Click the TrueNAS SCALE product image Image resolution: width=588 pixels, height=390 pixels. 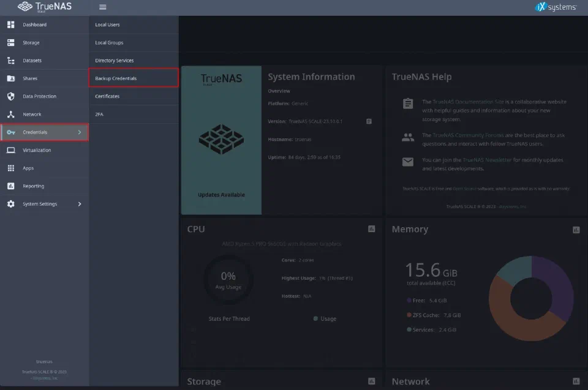click(221, 139)
